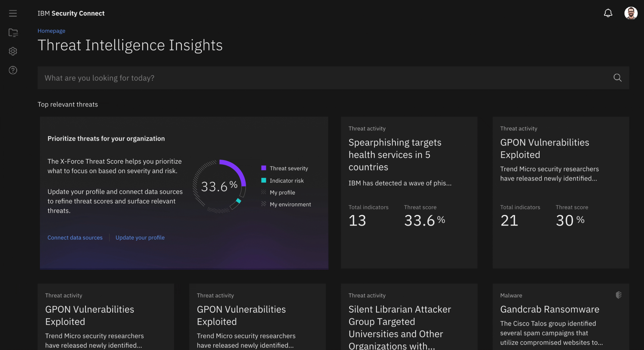
Task: Open the folder list sidebar icon
Action: (13, 33)
